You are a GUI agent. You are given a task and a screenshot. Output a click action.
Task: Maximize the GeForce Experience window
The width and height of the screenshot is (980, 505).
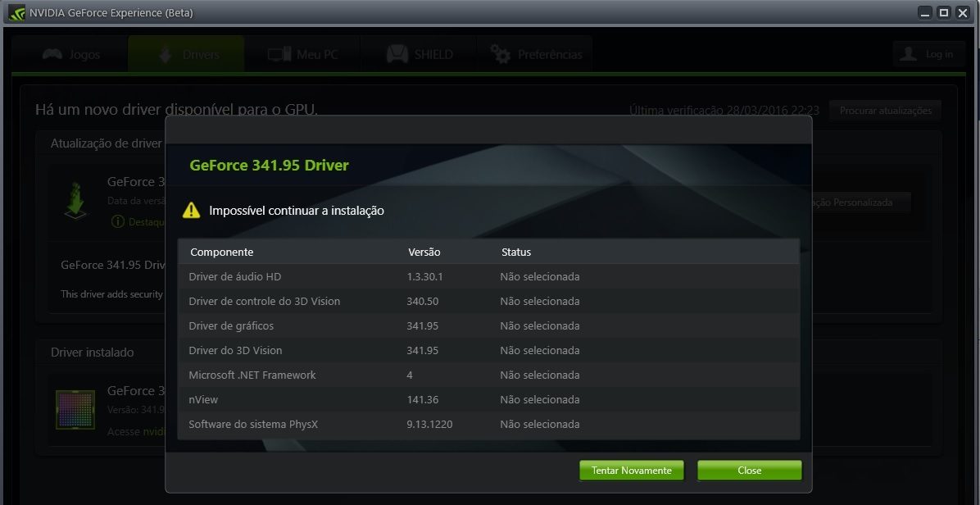click(945, 12)
